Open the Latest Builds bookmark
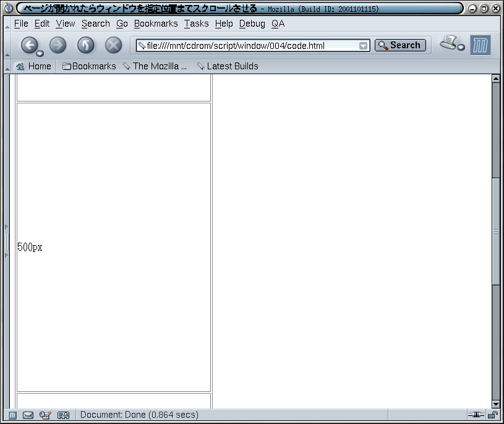 click(x=228, y=66)
